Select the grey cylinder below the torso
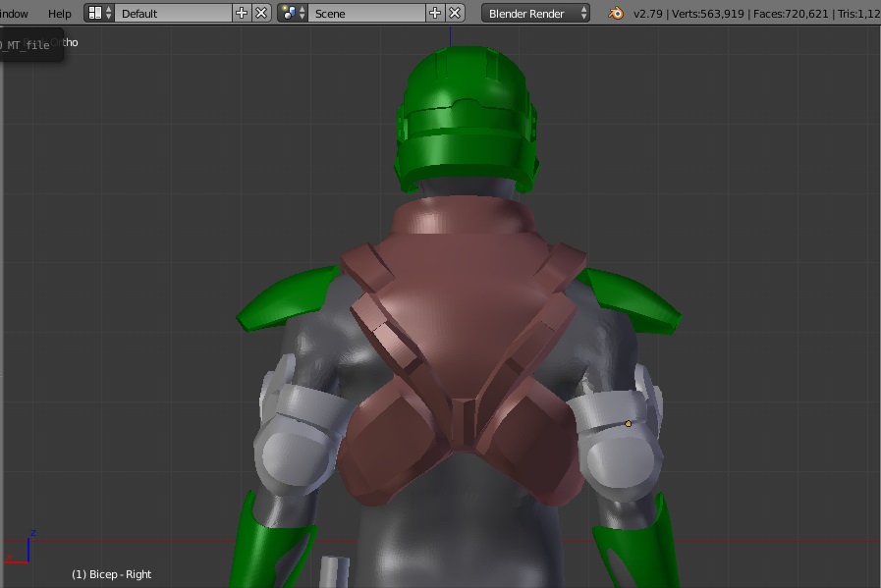The height and width of the screenshot is (588, 881). pos(335,571)
